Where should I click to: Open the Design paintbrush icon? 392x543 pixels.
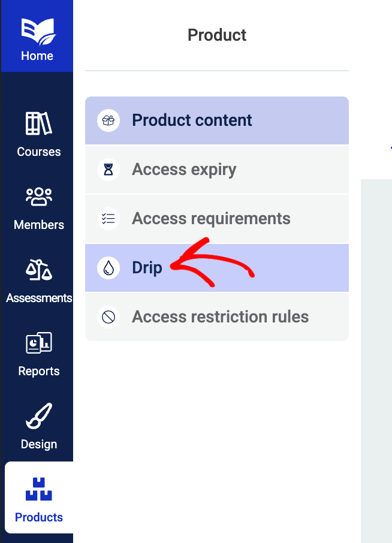click(39, 415)
